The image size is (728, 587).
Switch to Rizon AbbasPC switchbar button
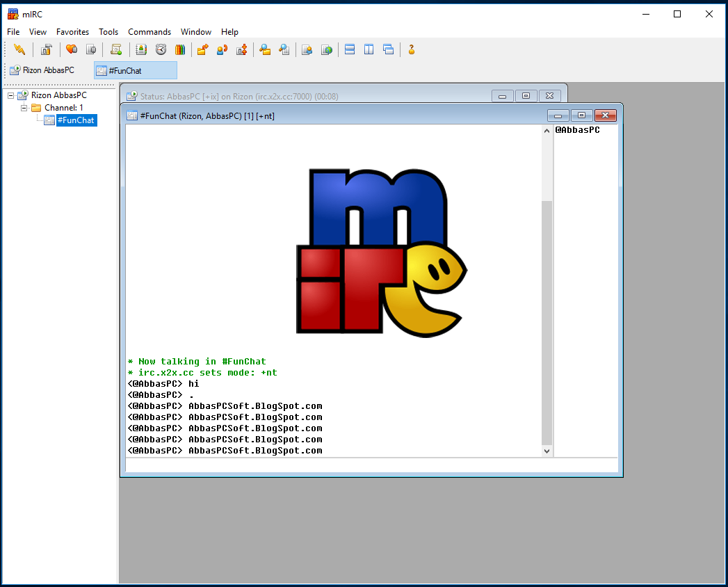click(49, 70)
